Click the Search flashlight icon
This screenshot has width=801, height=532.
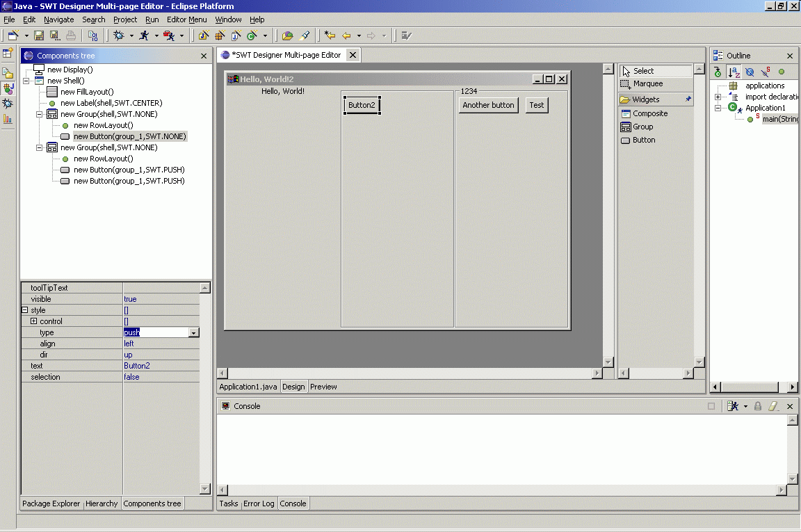click(305, 35)
